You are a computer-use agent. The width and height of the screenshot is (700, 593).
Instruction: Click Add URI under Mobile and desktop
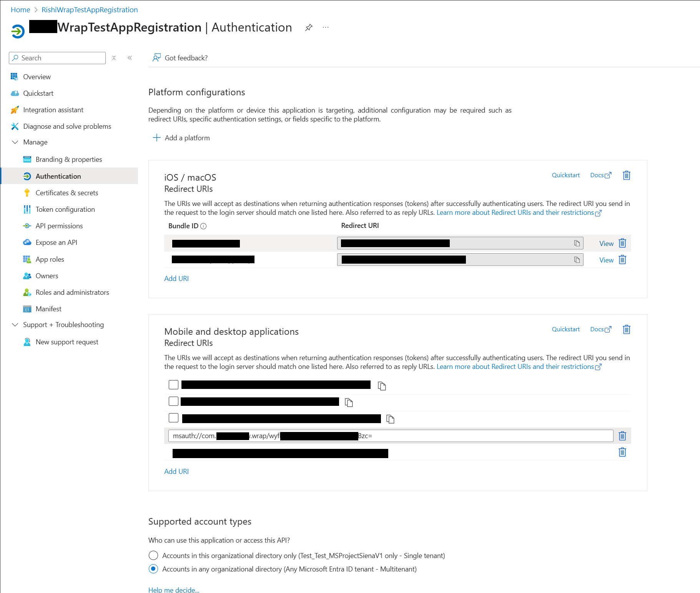click(x=176, y=471)
